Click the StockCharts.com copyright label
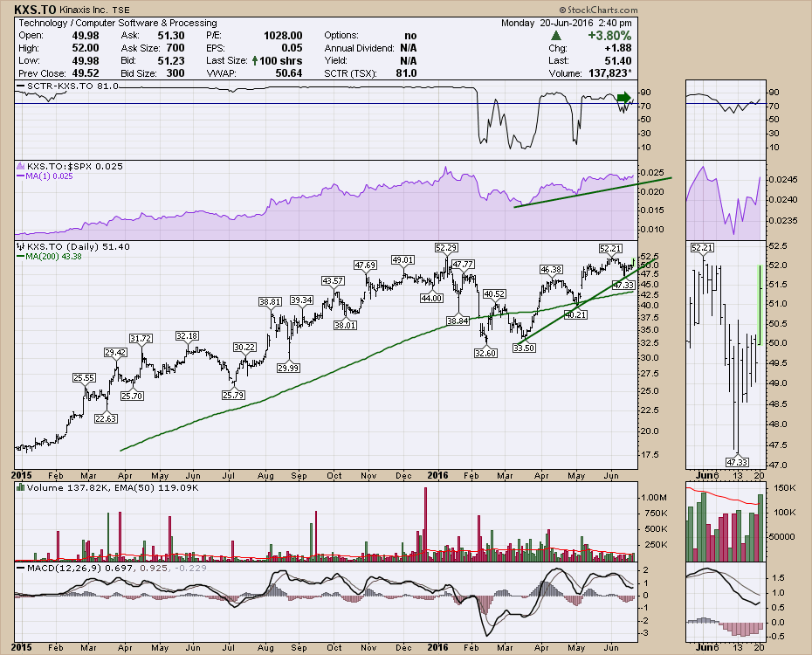 pos(598,10)
